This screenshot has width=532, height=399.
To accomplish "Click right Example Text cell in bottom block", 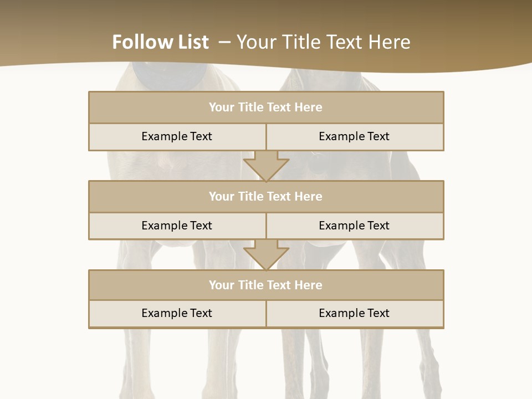I will tap(355, 314).
